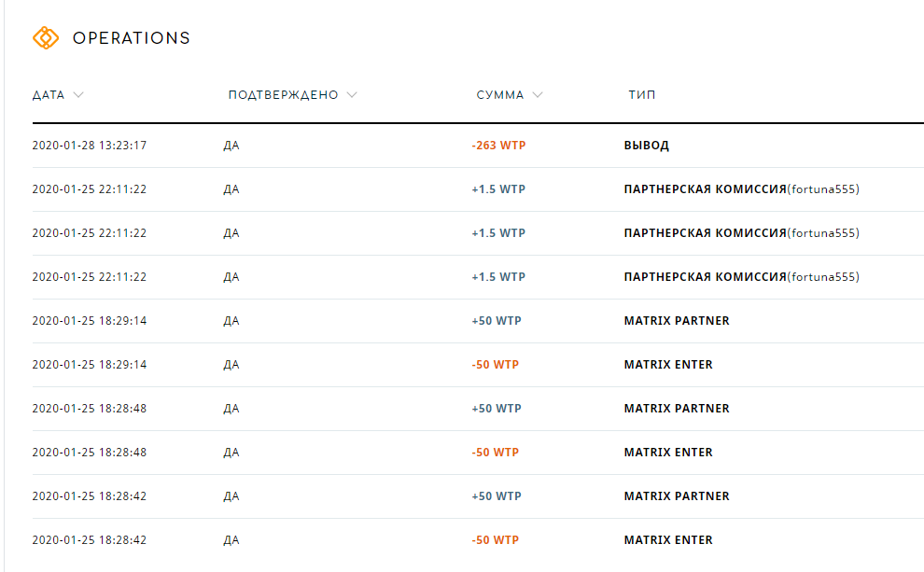The image size is (924, 572).
Task: Sort by ДАТА column chevron
Action: coord(77,95)
